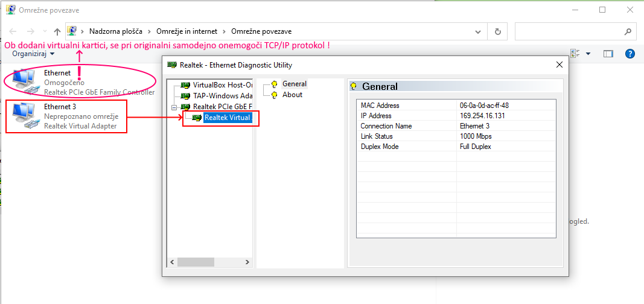
Task: Go up one level with arrow
Action: point(57,31)
